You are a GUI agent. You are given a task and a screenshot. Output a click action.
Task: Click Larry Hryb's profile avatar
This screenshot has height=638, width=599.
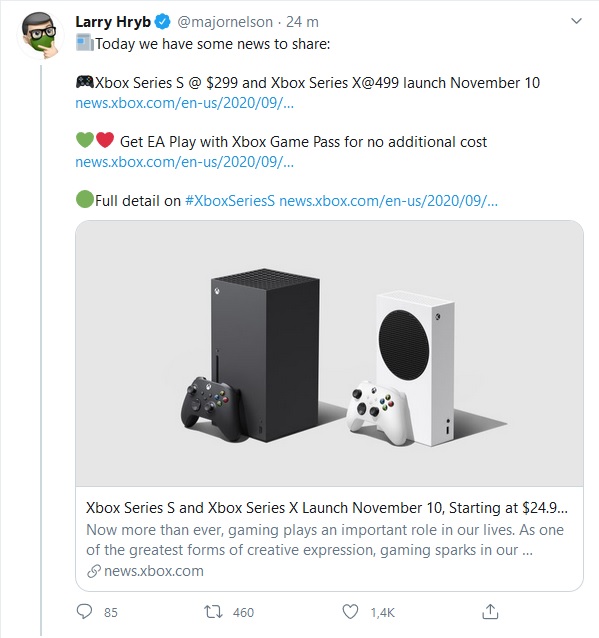pyautogui.click(x=40, y=35)
